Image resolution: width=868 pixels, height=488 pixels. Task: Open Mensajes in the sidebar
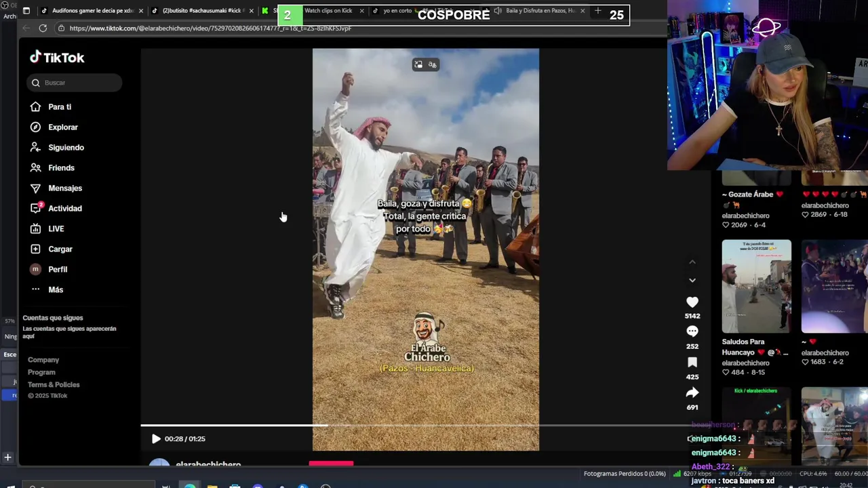coord(65,188)
